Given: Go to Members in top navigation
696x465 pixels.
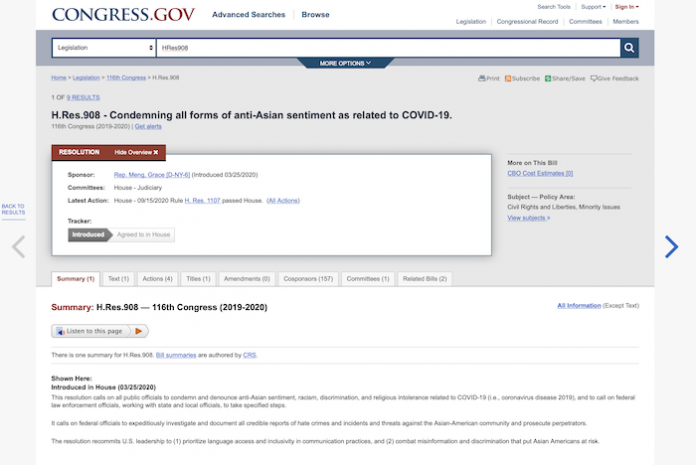Looking at the screenshot, I should coord(625,21).
